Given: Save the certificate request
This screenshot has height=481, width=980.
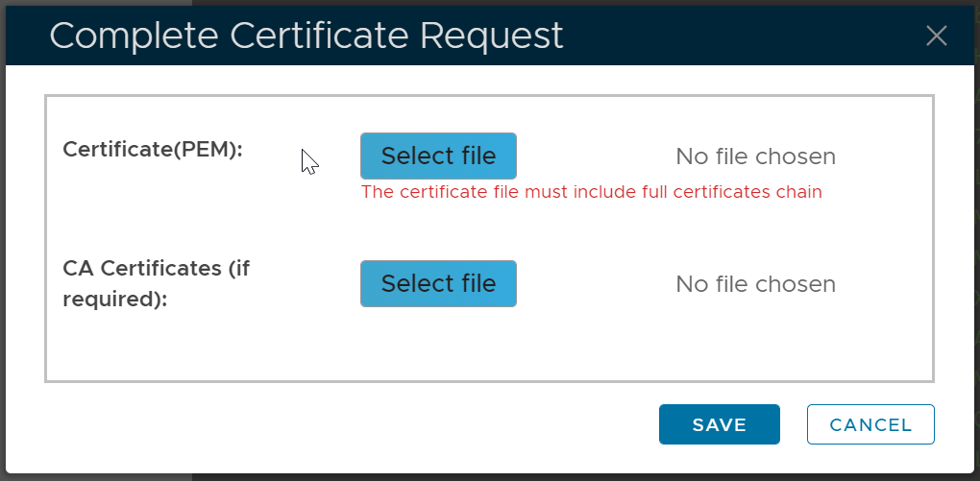Looking at the screenshot, I should [x=719, y=424].
